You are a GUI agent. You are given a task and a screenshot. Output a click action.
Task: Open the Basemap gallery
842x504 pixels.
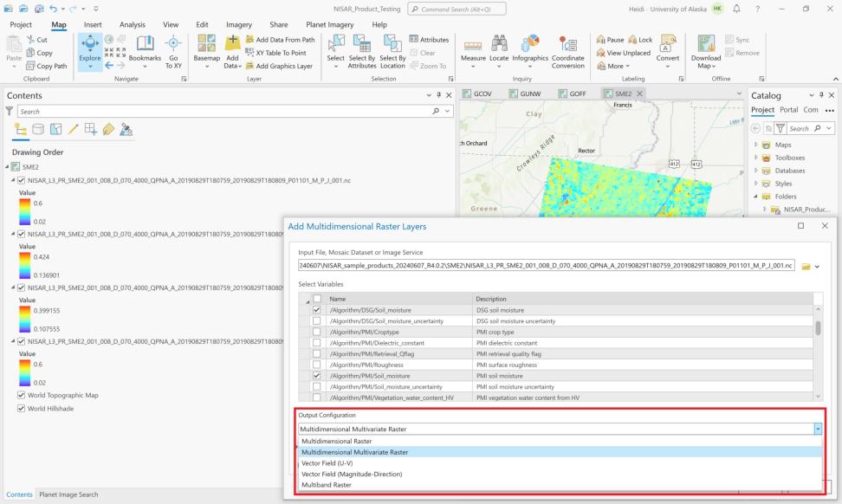click(207, 52)
